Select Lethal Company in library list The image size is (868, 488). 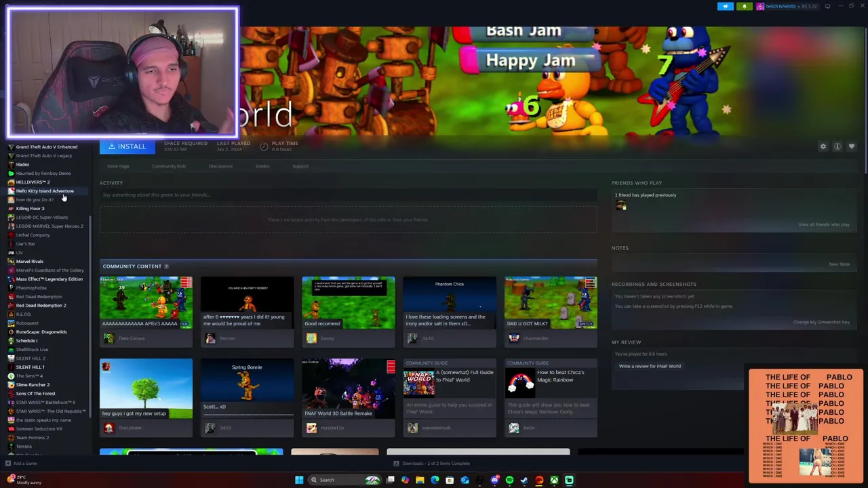[33, 235]
